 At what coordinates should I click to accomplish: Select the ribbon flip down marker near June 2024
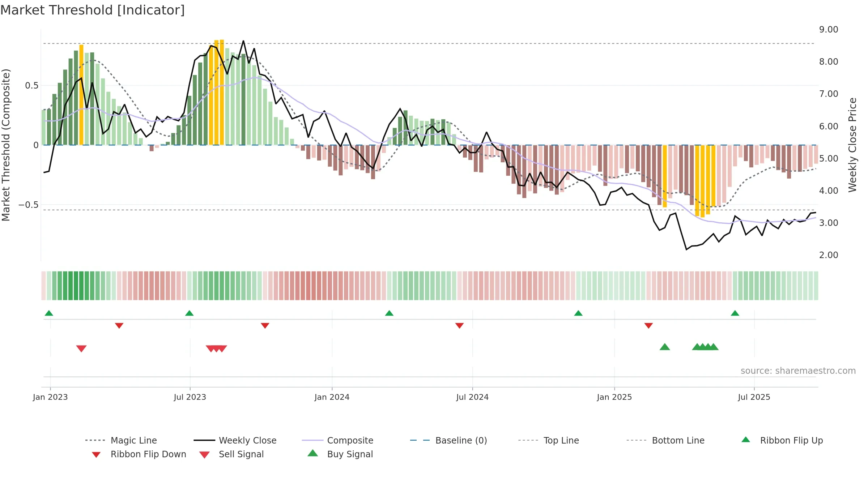pos(459,326)
